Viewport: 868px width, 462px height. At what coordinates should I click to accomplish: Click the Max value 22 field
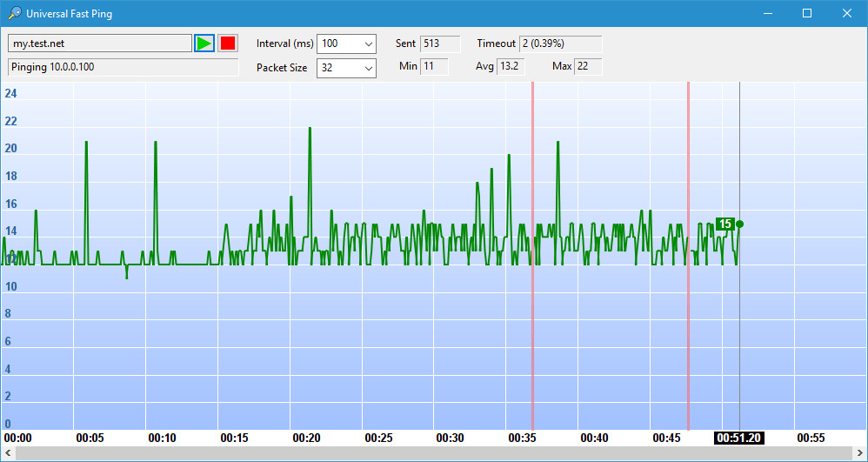pos(588,66)
